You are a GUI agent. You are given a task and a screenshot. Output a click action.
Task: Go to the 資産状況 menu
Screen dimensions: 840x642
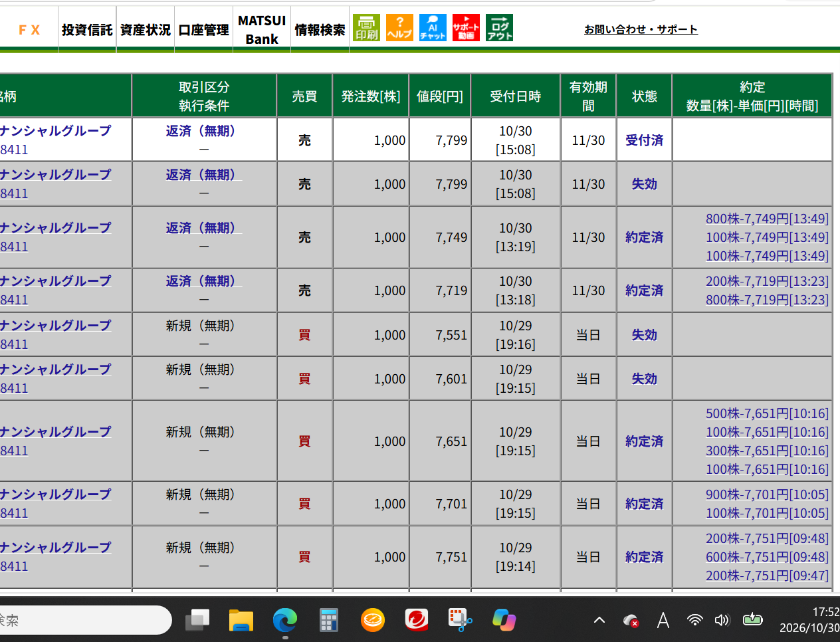146,30
